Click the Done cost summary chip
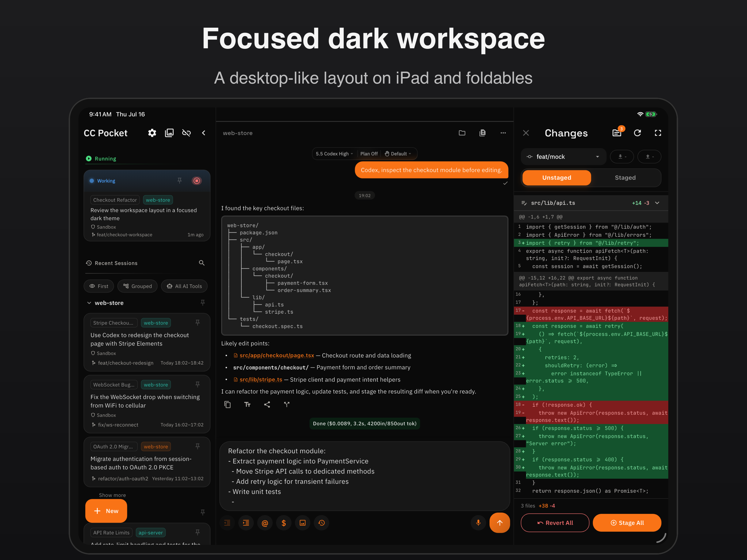The width and height of the screenshot is (747, 560). [x=365, y=423]
